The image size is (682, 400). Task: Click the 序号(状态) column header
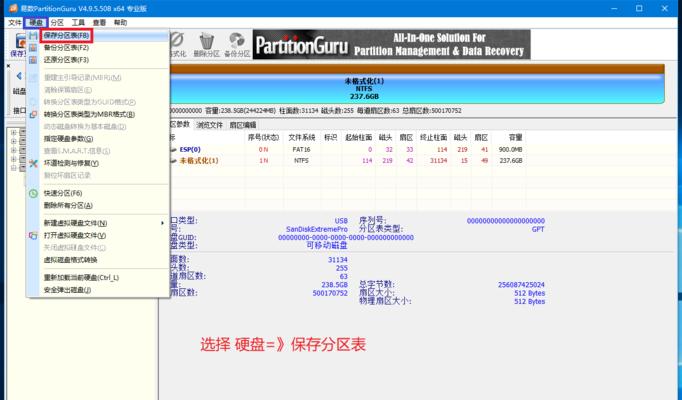[263, 138]
